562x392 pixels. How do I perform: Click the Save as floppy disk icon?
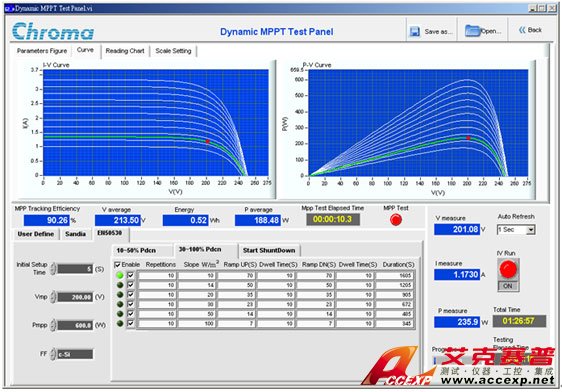click(x=415, y=32)
